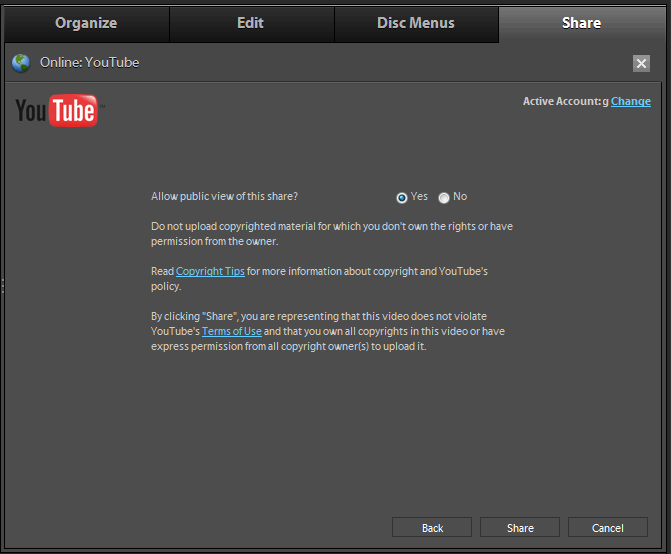Click the 'Allow public view of this share?' text
Viewport: 671px width, 554px height.
(224, 196)
